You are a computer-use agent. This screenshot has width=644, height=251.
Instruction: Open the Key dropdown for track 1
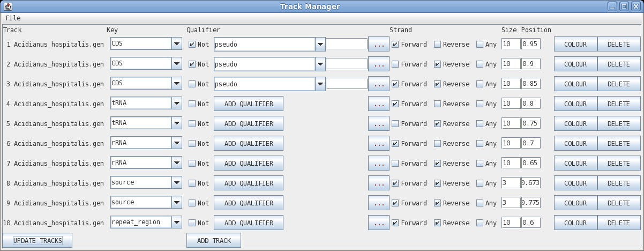pyautogui.click(x=177, y=44)
